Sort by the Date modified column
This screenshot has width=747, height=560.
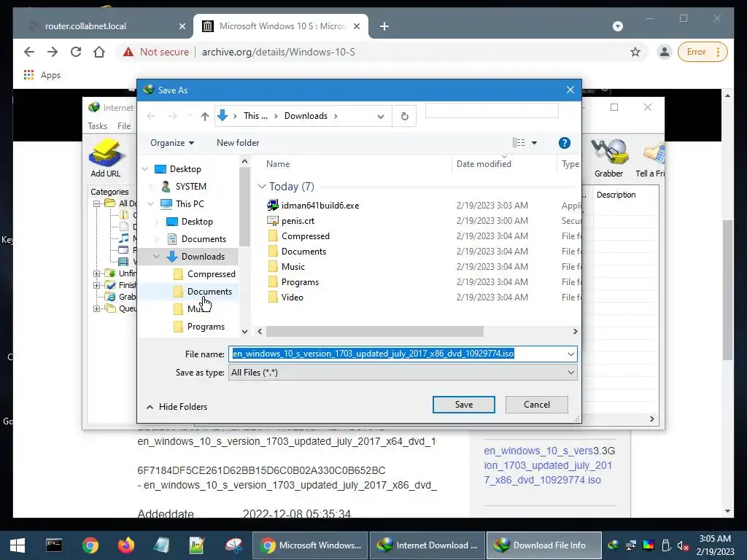pyautogui.click(x=503, y=164)
